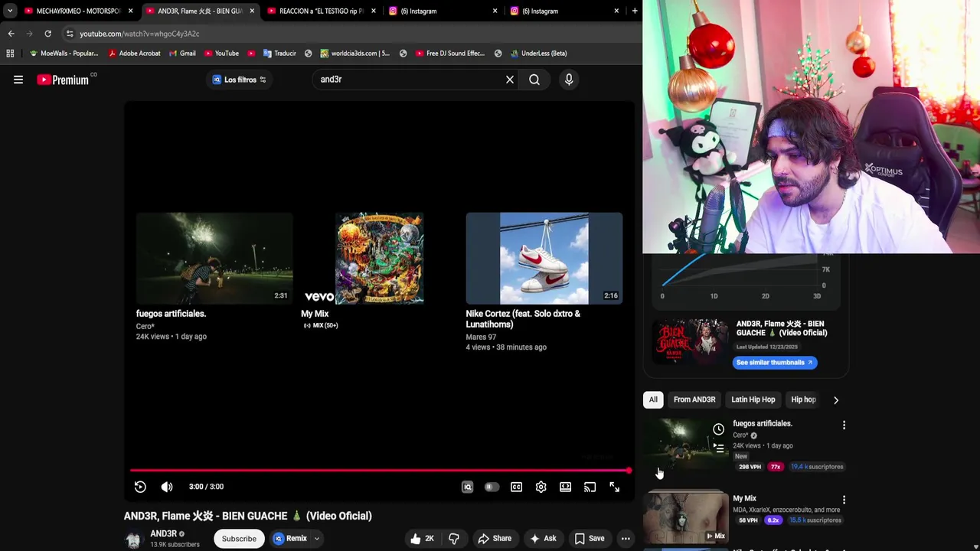This screenshot has width=980, height=551.
Task: Show more filter chips with right arrow
Action: click(x=836, y=399)
